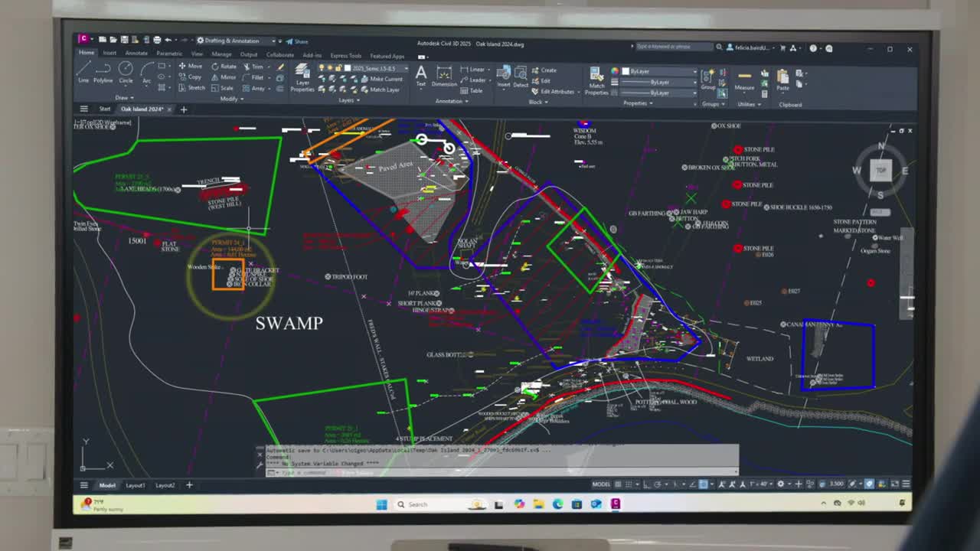The height and width of the screenshot is (551, 980).
Task: Click the Group objects tool
Action: 708,77
